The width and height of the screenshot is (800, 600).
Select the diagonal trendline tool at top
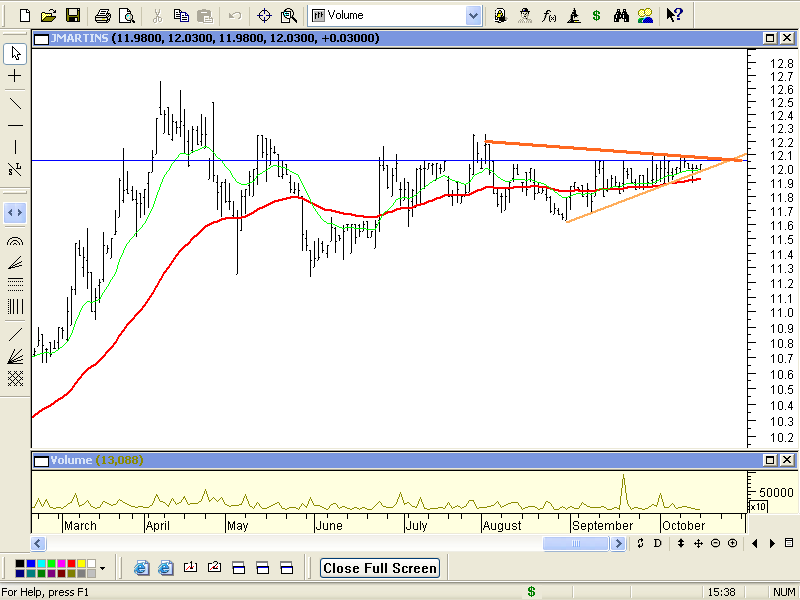click(x=15, y=104)
